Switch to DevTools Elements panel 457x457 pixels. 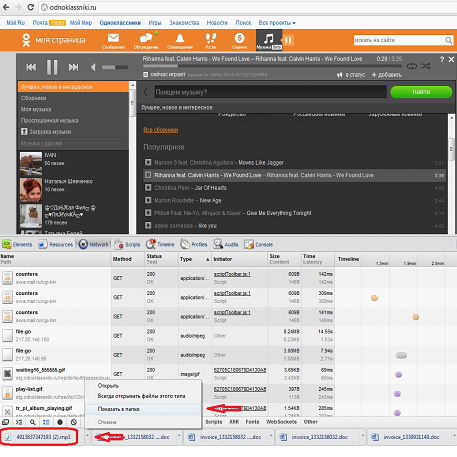(x=18, y=244)
